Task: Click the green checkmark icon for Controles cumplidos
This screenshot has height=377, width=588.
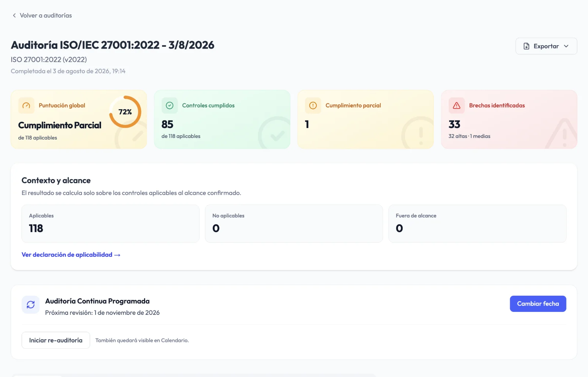Action: coord(169,106)
